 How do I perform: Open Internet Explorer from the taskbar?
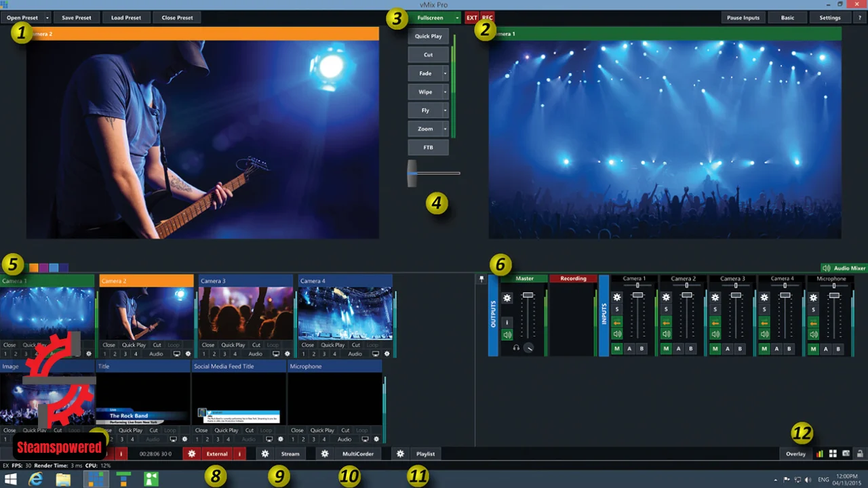click(35, 479)
